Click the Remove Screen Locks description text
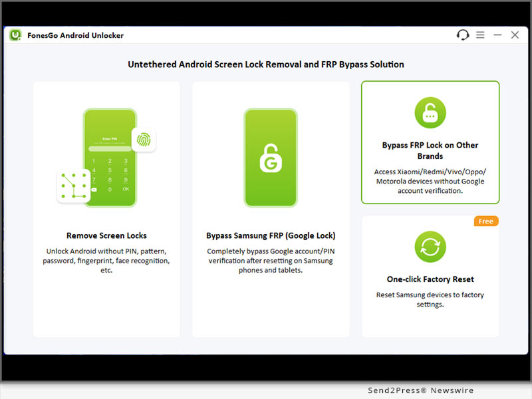 tap(106, 261)
